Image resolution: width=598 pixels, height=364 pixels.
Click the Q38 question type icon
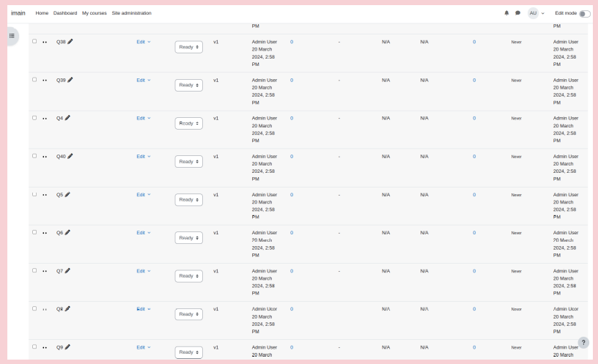(x=45, y=42)
